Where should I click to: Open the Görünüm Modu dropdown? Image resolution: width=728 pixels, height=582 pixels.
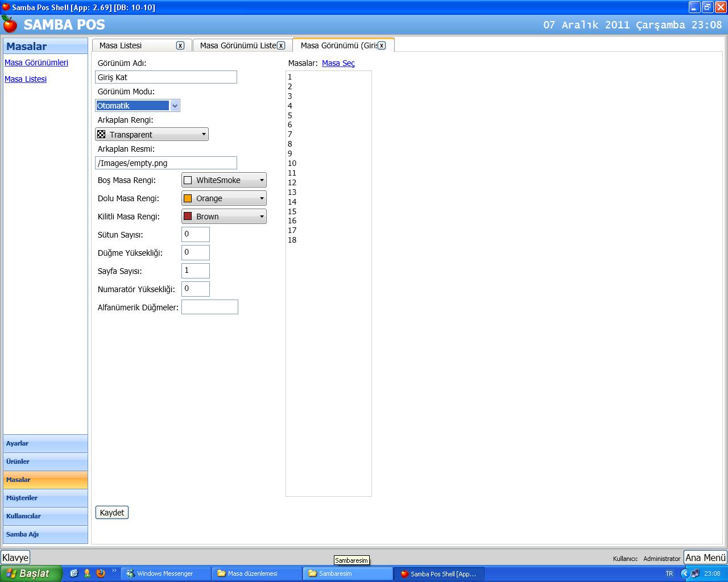(175, 106)
